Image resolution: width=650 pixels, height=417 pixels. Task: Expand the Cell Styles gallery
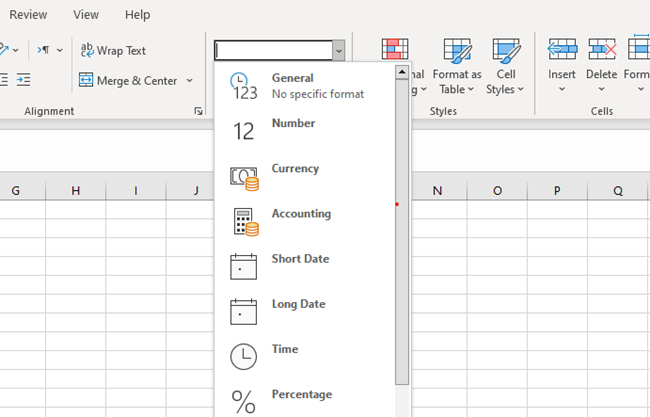[506, 68]
